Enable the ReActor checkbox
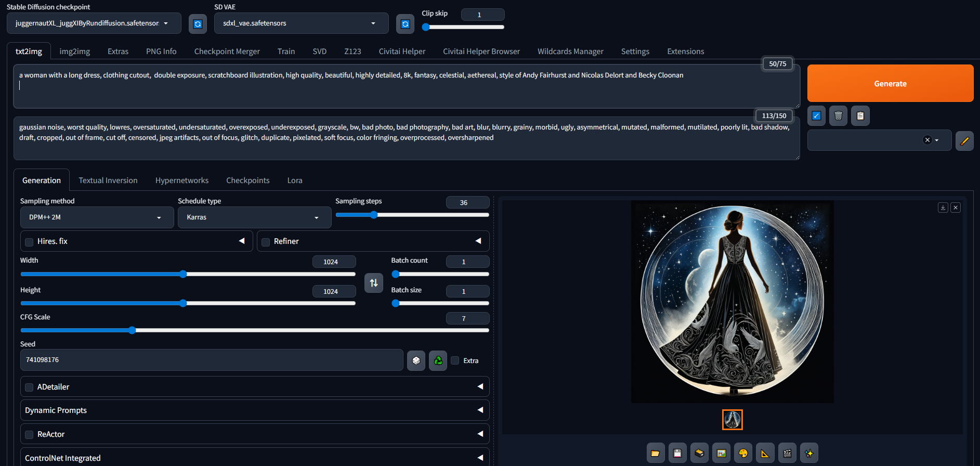The height and width of the screenshot is (466, 980). [x=29, y=435]
